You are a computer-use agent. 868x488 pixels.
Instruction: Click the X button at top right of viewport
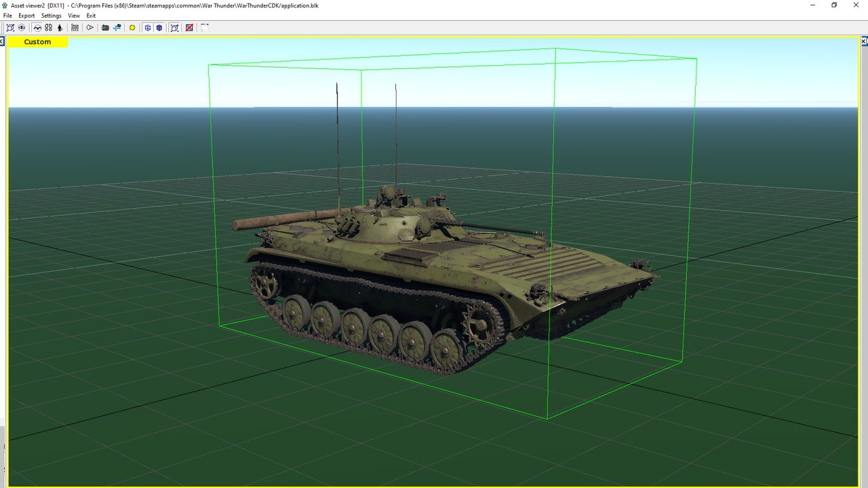tap(865, 41)
